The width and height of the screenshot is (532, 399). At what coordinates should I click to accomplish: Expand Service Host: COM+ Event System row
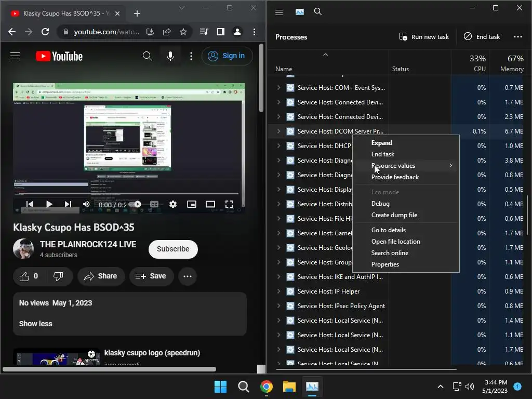coord(278,87)
